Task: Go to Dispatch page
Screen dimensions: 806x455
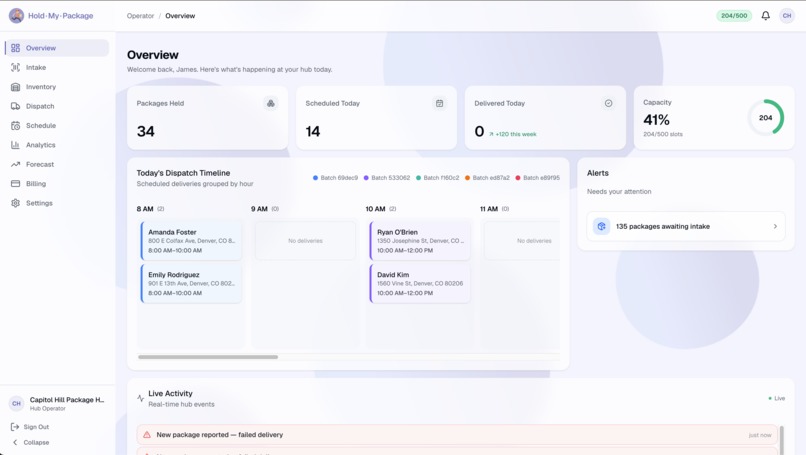Action: tap(58, 106)
